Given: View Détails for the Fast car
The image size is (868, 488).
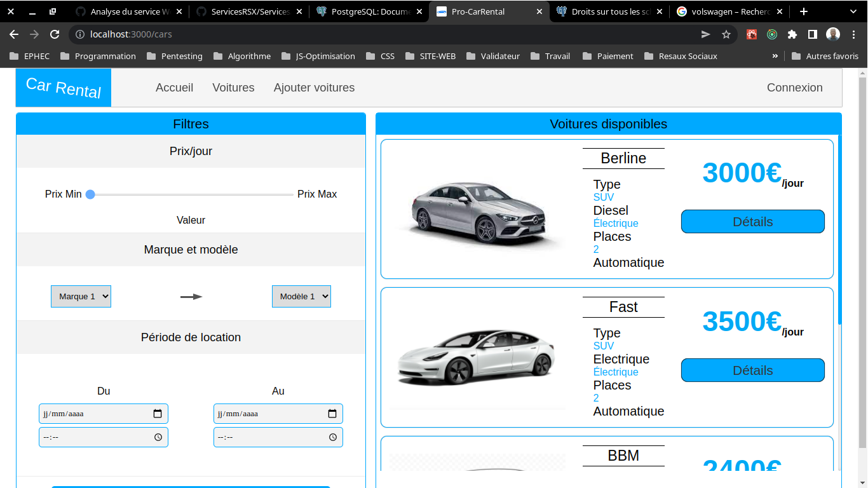Looking at the screenshot, I should (x=753, y=370).
